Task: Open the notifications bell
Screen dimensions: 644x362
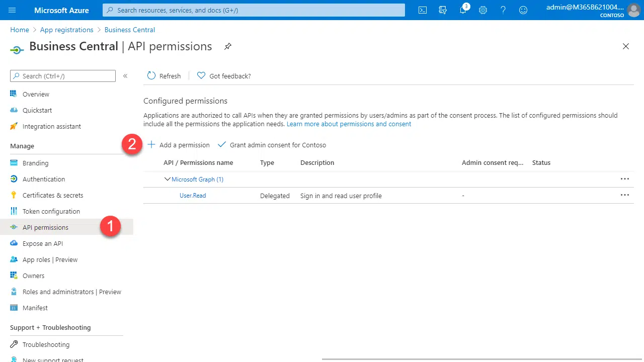Action: 463,10
